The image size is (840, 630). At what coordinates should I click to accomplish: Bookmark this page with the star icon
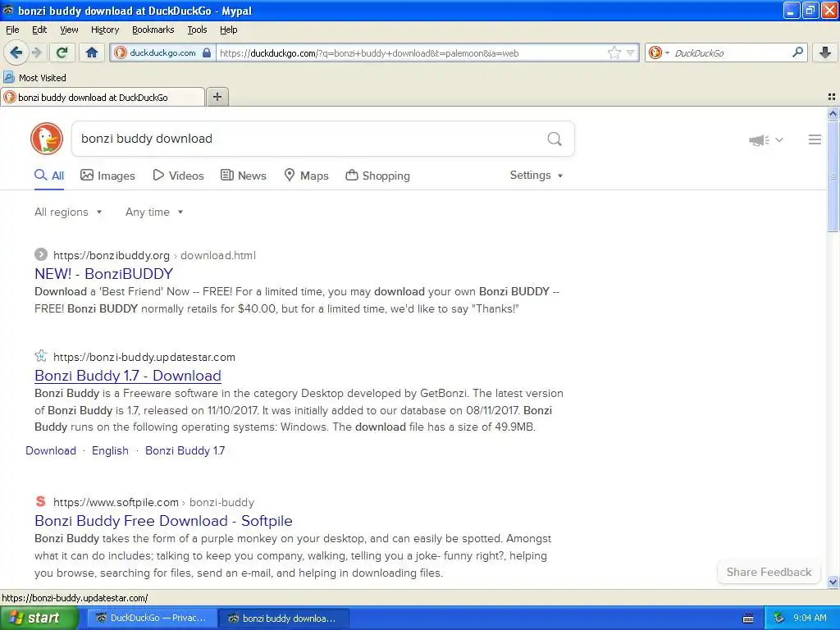[614, 52]
